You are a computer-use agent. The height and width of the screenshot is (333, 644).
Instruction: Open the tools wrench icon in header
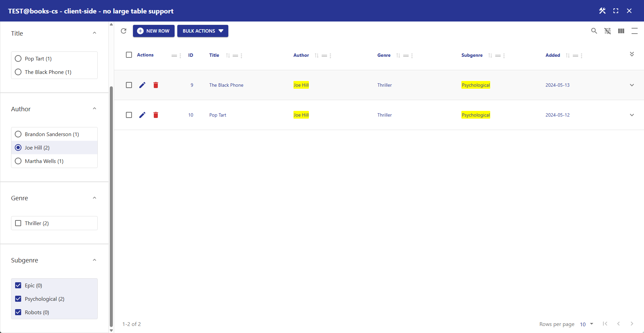[602, 11]
